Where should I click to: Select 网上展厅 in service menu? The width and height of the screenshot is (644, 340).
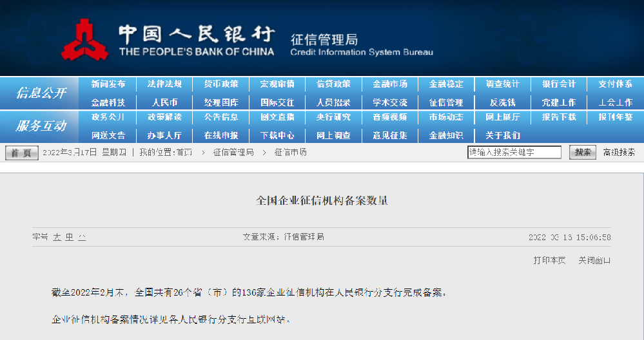pyautogui.click(x=503, y=117)
